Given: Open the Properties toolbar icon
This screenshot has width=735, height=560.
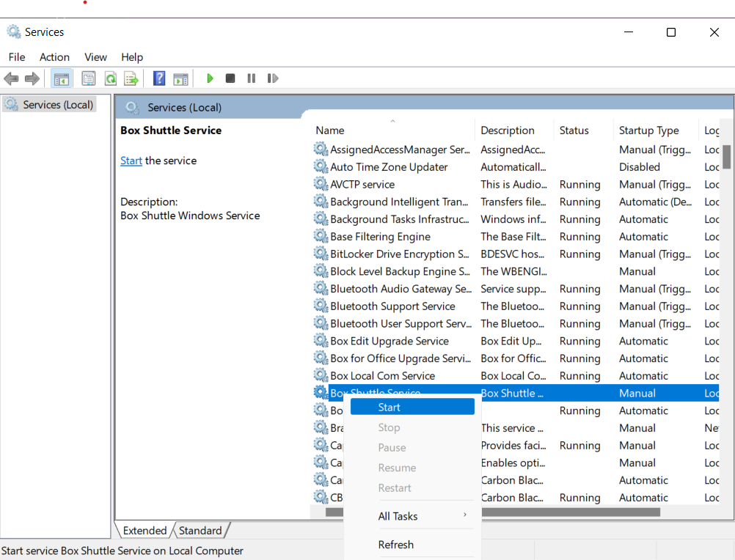Looking at the screenshot, I should [89, 78].
